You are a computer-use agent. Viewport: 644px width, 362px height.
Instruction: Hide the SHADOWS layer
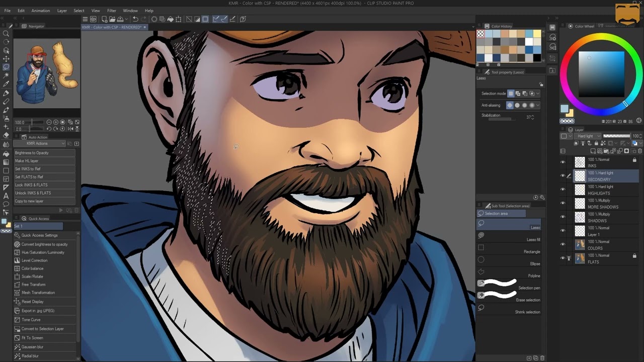point(562,217)
